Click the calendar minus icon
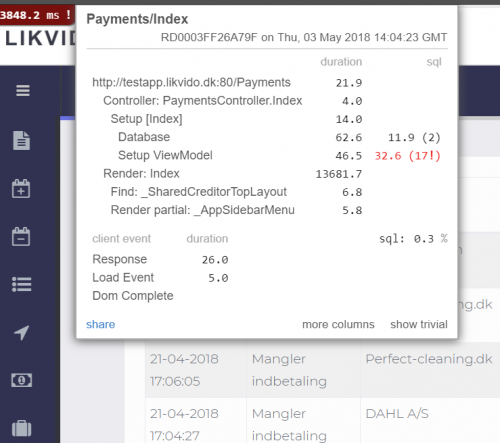This screenshot has height=443, width=500. click(x=21, y=237)
